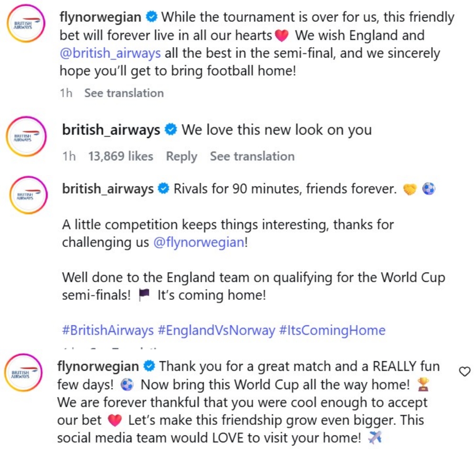Viewport: 476px width, 453px height.
Task: Open profile picture of first flynorwegian comment
Action: point(26,24)
